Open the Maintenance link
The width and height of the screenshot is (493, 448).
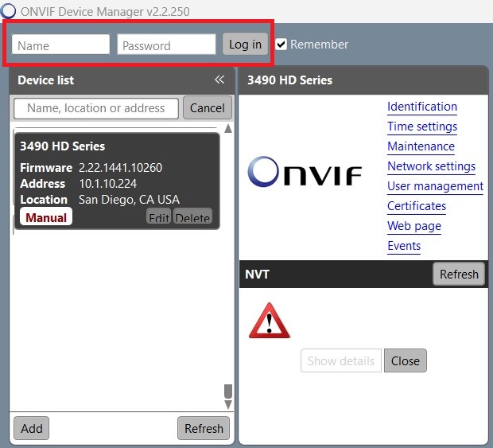click(x=421, y=146)
